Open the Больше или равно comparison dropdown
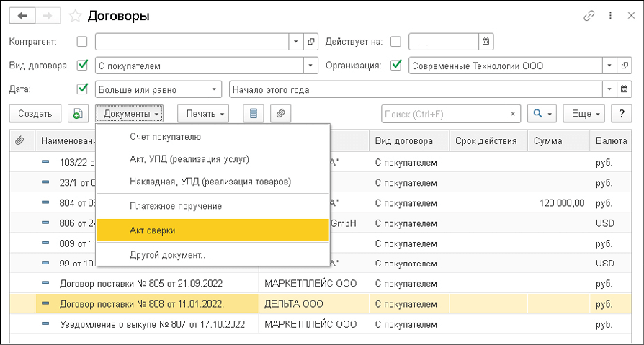 click(x=214, y=90)
